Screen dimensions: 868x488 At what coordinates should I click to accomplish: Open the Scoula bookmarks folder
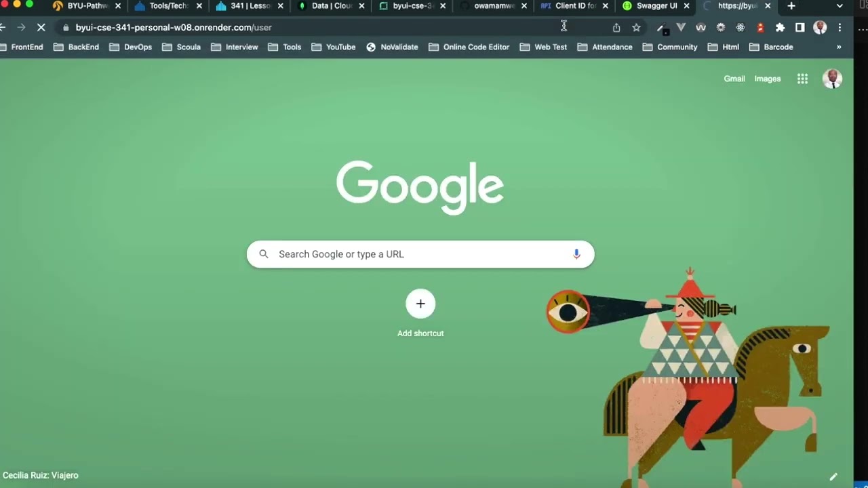coord(181,47)
